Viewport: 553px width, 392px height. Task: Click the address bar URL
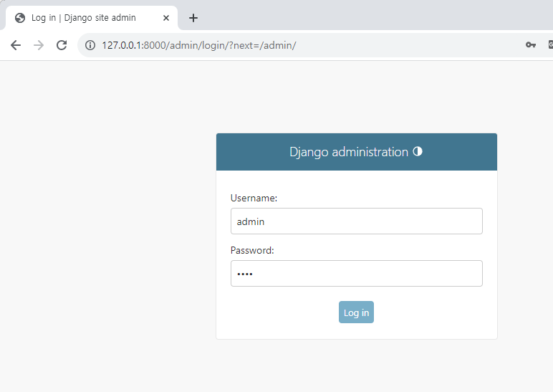click(199, 45)
